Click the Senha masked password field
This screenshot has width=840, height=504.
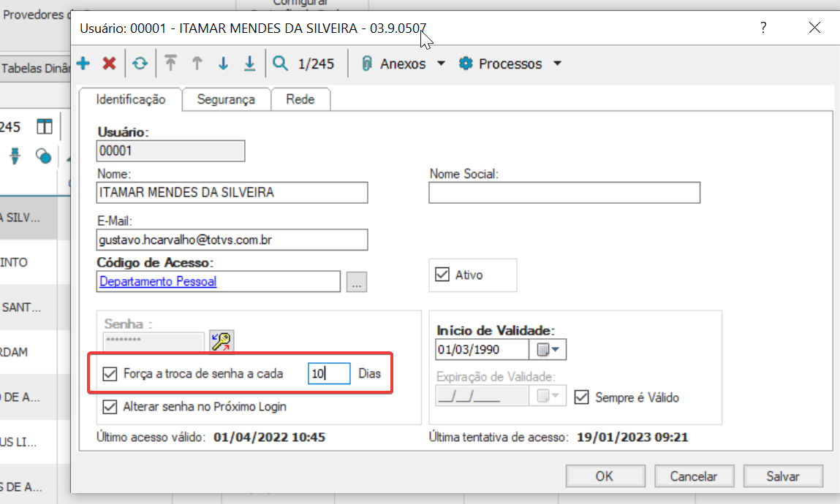154,341
